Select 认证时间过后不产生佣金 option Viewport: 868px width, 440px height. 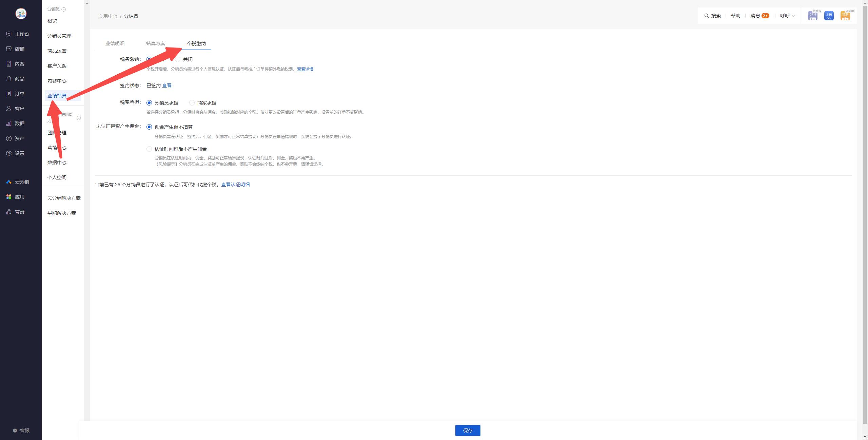point(149,149)
